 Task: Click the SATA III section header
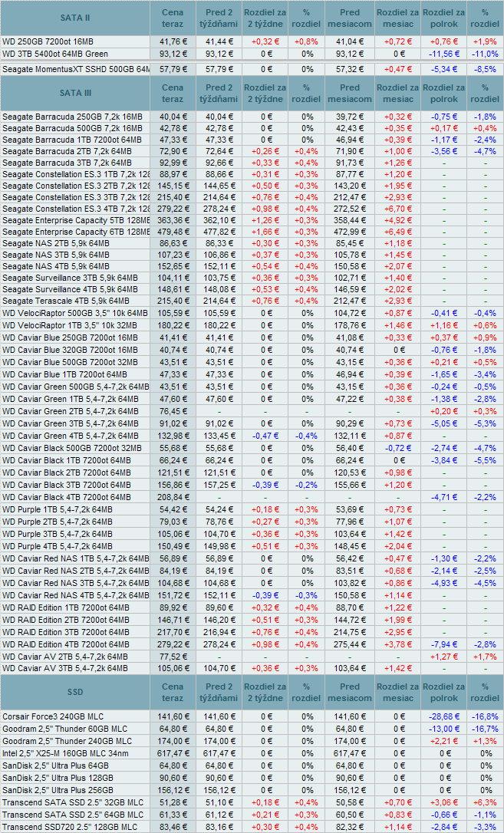click(75, 93)
